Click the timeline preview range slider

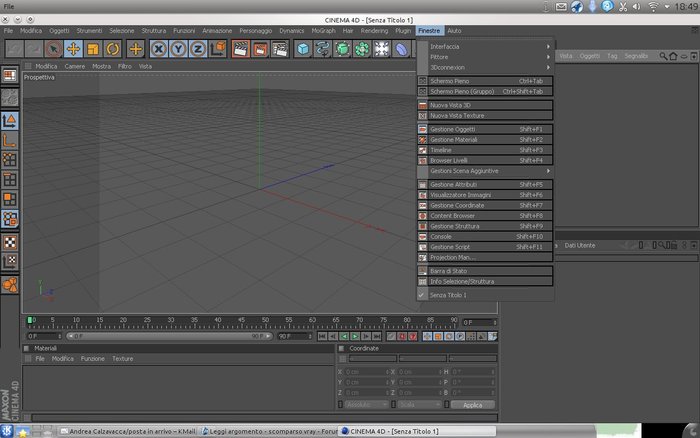coord(169,336)
